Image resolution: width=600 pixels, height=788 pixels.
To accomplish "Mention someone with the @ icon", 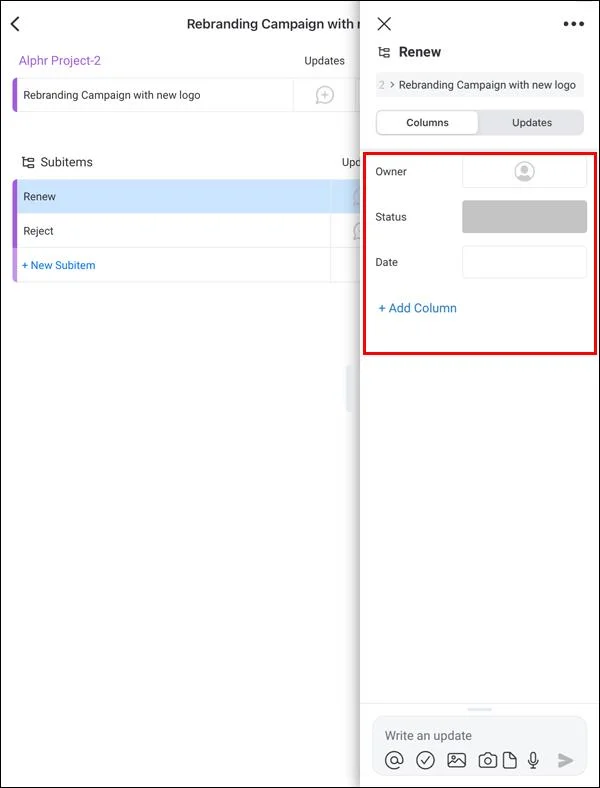I will click(x=394, y=760).
